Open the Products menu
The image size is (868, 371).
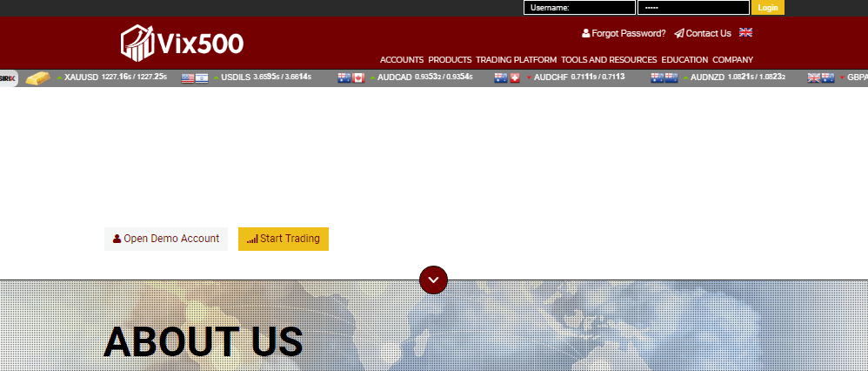pyautogui.click(x=450, y=60)
